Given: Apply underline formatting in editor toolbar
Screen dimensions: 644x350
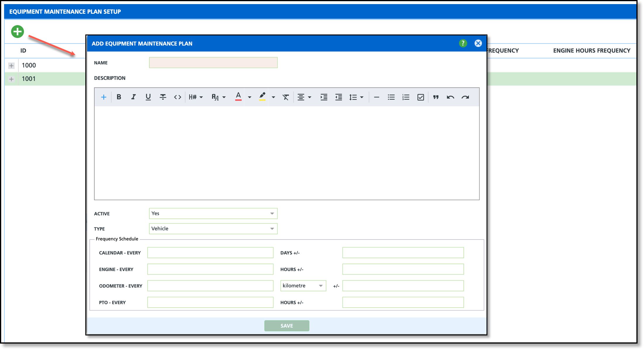Looking at the screenshot, I should point(148,97).
